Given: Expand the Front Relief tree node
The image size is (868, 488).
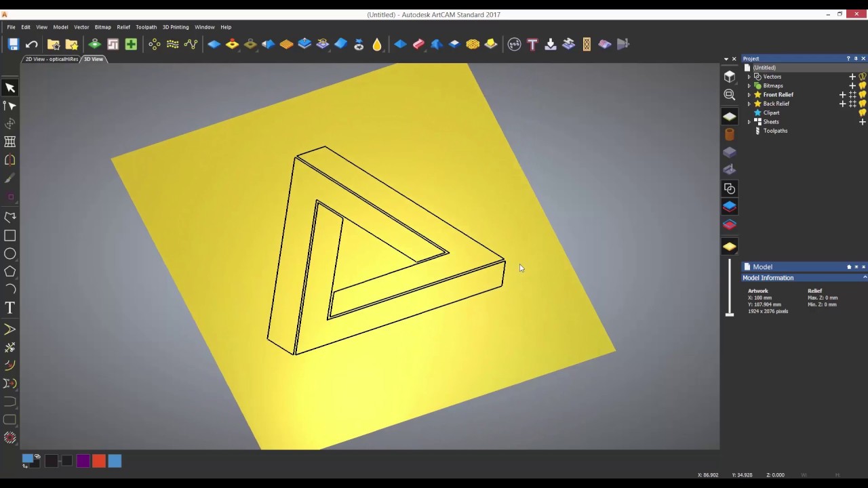Looking at the screenshot, I should (x=749, y=95).
